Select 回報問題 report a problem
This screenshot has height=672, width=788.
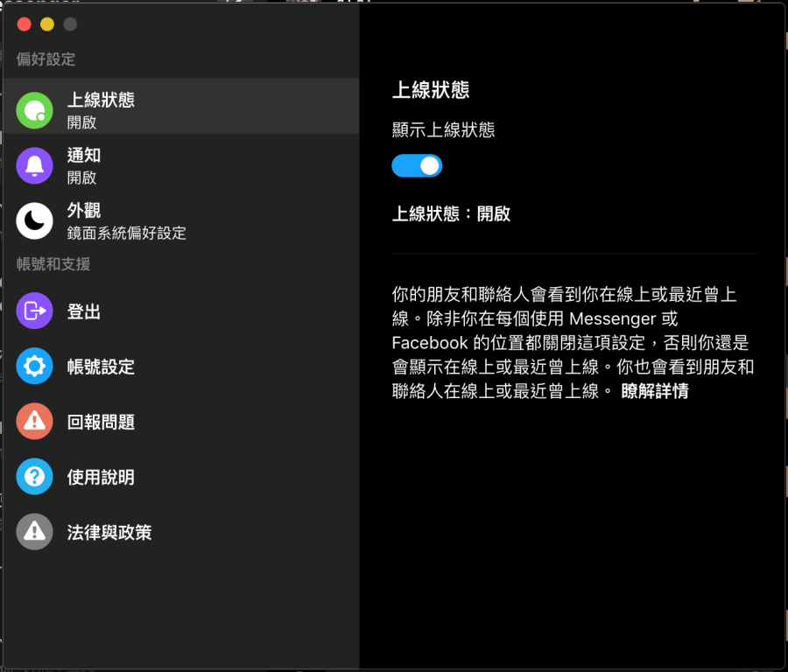181,422
